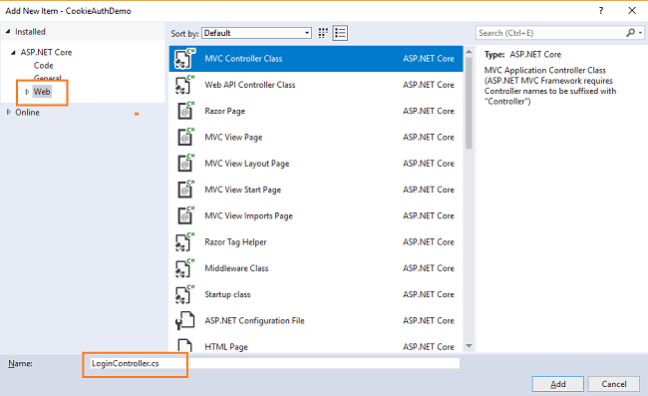The width and height of the screenshot is (648, 396).
Task: Expand the Web tree node
Action: 27,92
